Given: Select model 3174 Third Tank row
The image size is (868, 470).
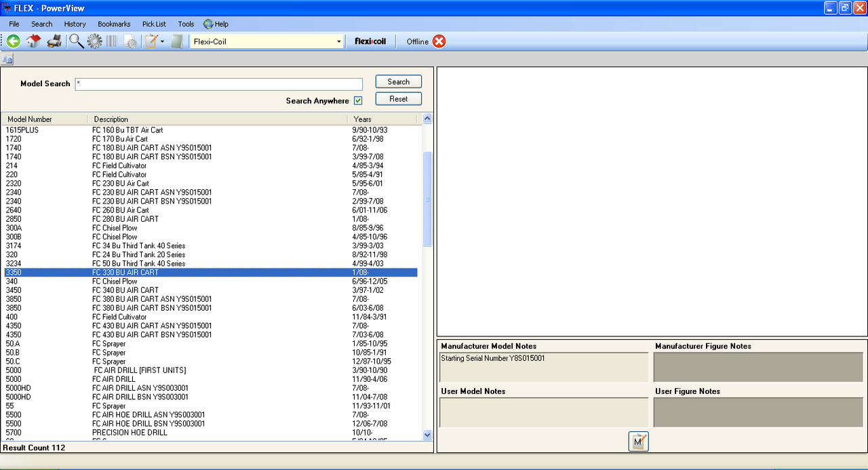Looking at the screenshot, I should point(210,246).
